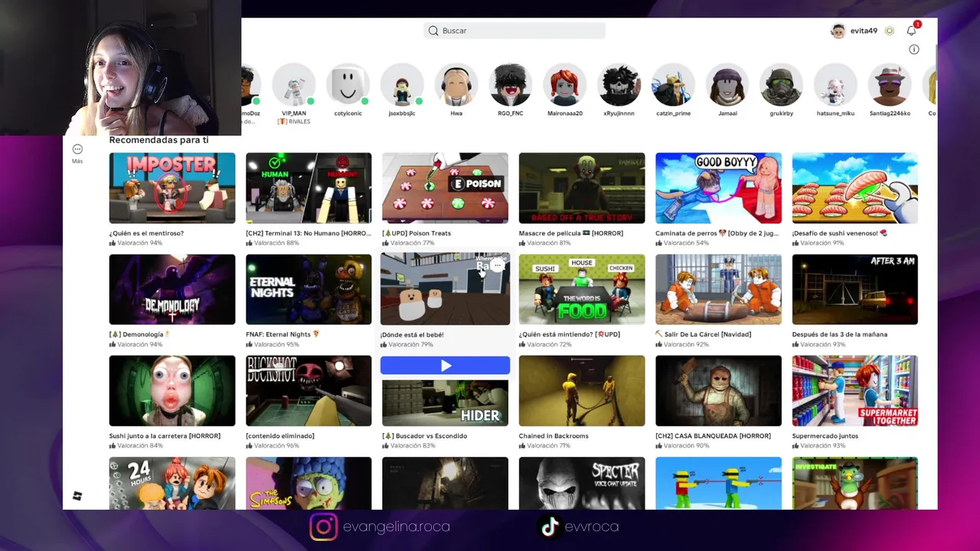Image resolution: width=980 pixels, height=551 pixels.
Task: Open friend Jamaal avatar
Action: [x=727, y=85]
